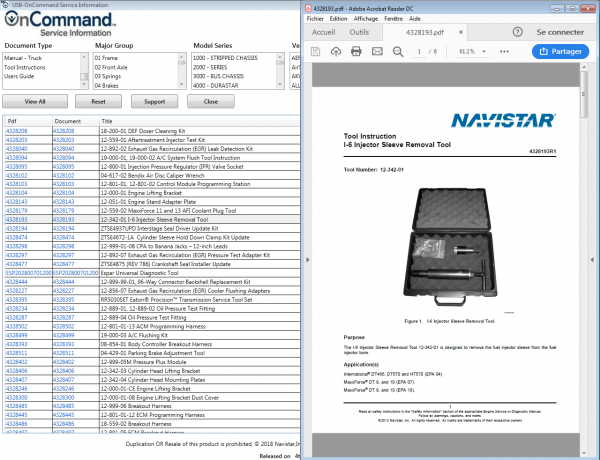Close the 4328193.pdf tab
Screen dimensions: 600x460
461,32
